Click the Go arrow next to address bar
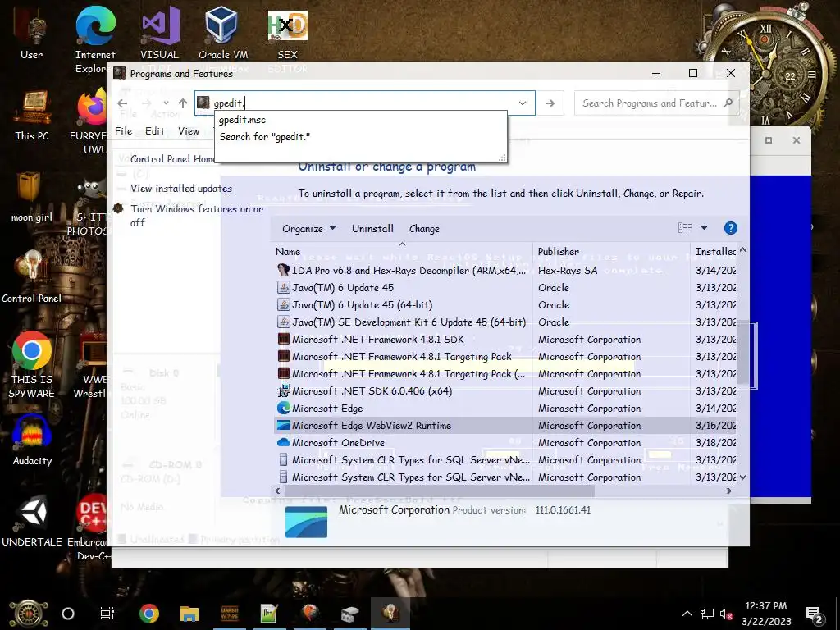 coord(550,103)
